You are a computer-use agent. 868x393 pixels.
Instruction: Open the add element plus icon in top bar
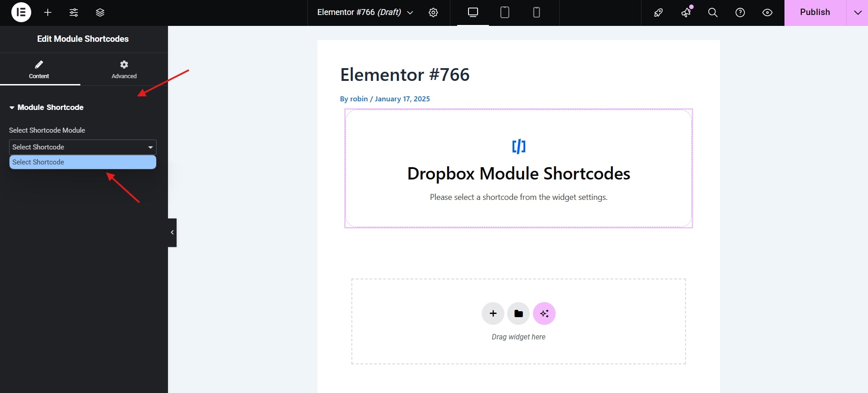click(x=48, y=13)
